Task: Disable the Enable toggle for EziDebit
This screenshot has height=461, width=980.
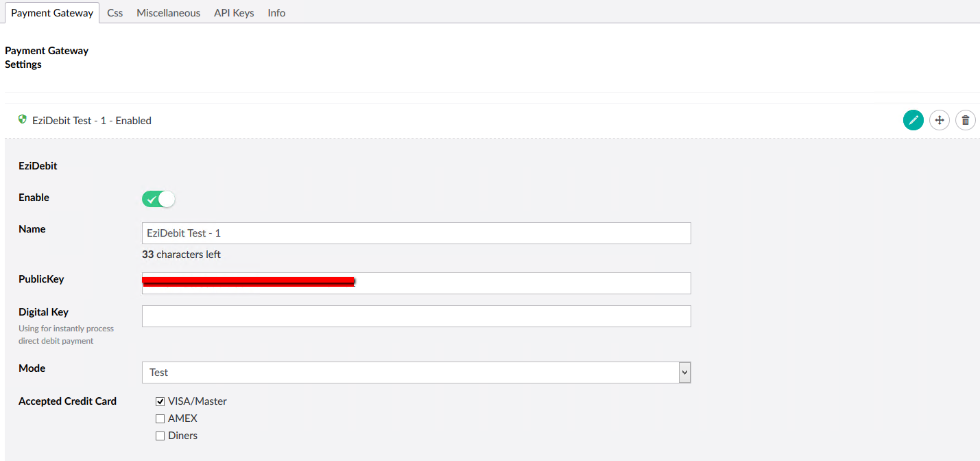Action: (x=158, y=198)
